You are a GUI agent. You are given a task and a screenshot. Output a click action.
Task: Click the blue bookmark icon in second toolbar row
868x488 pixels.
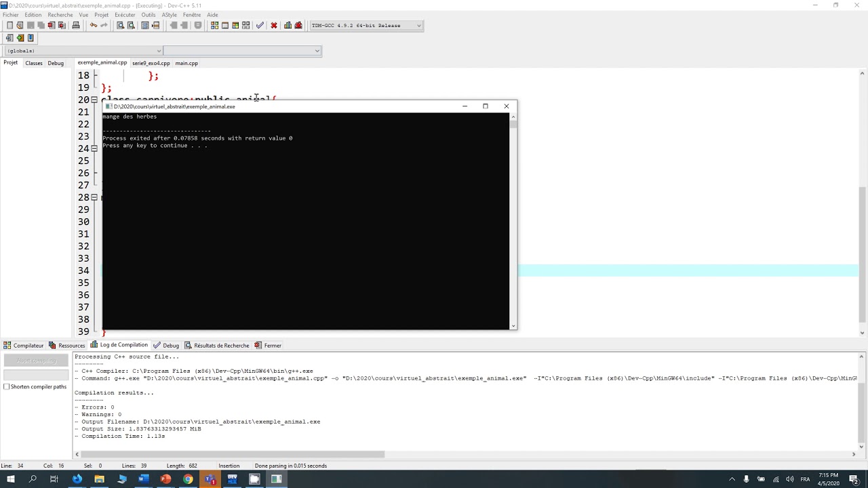click(31, 38)
